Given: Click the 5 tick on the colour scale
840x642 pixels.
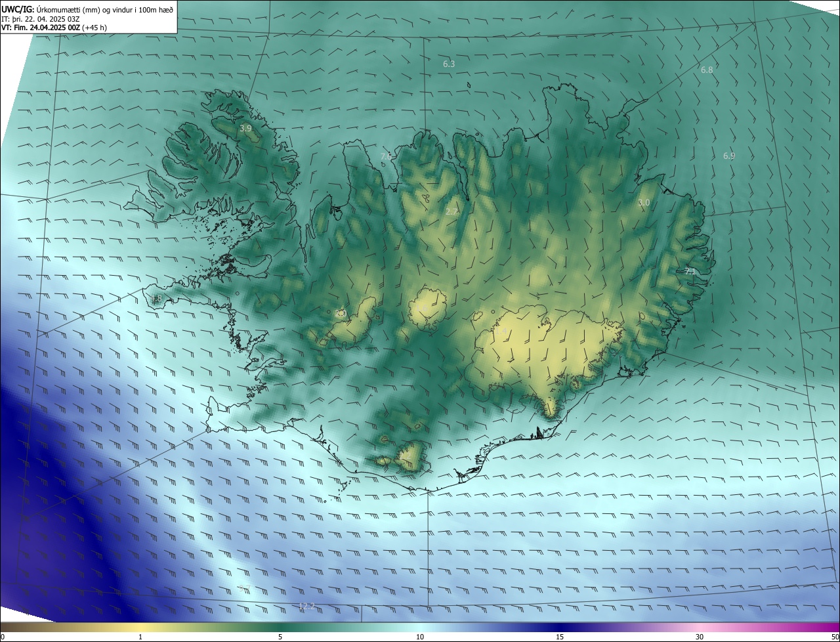Looking at the screenshot, I should [x=280, y=637].
